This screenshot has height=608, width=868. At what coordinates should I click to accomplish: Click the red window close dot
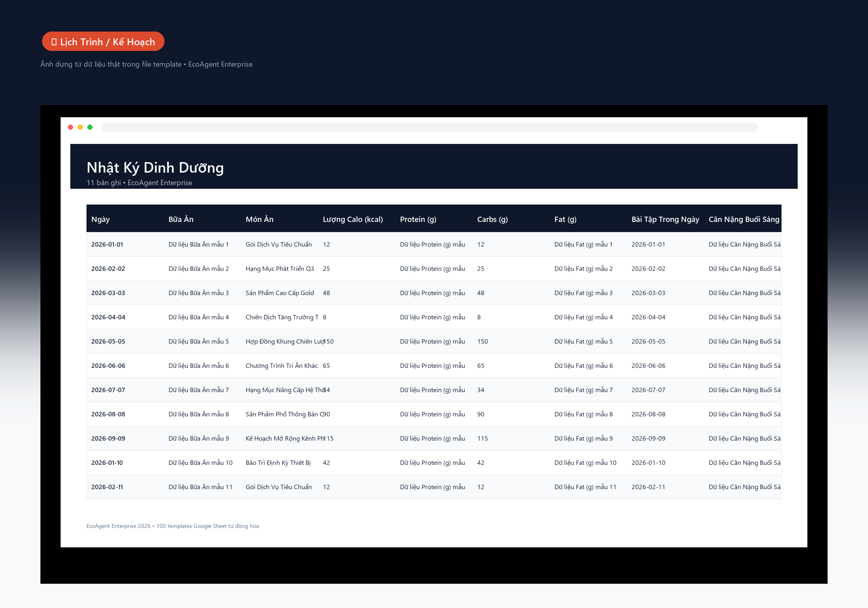pyautogui.click(x=71, y=127)
